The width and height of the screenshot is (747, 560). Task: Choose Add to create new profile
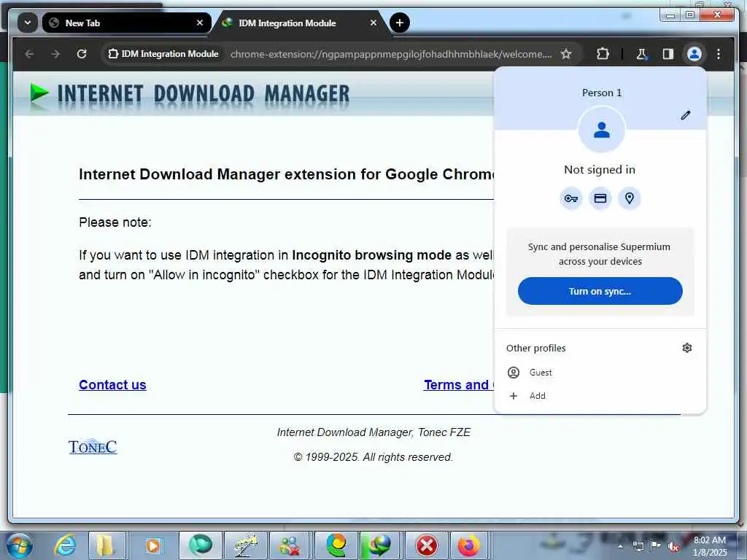pos(600,396)
